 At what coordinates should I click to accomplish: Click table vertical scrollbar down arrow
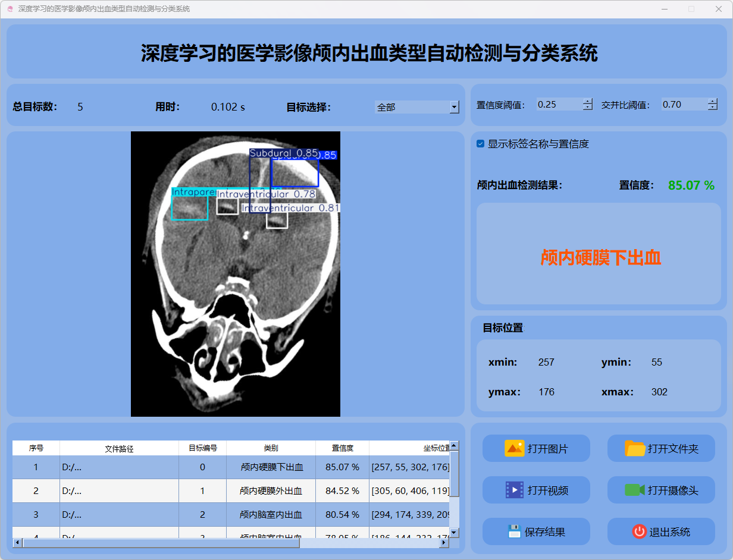[x=454, y=533]
